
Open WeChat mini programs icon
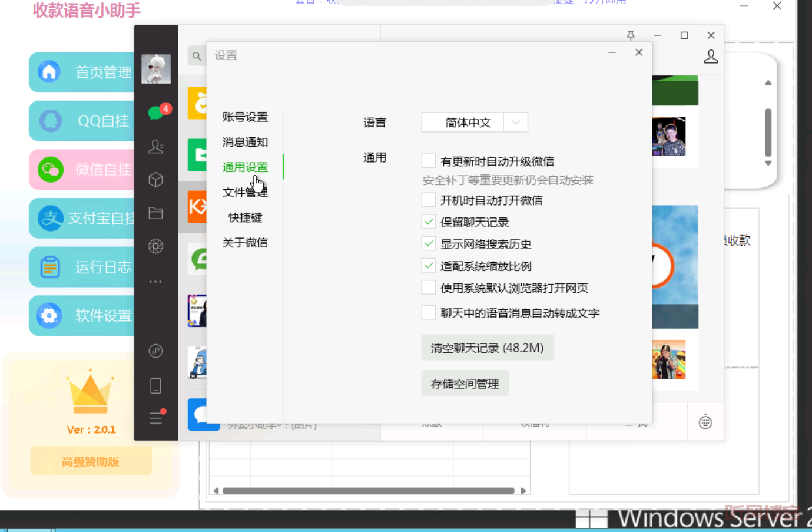155,351
